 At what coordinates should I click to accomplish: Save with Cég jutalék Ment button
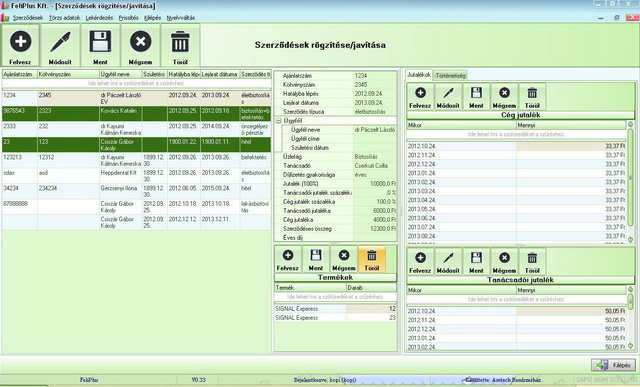pyautogui.click(x=476, y=97)
